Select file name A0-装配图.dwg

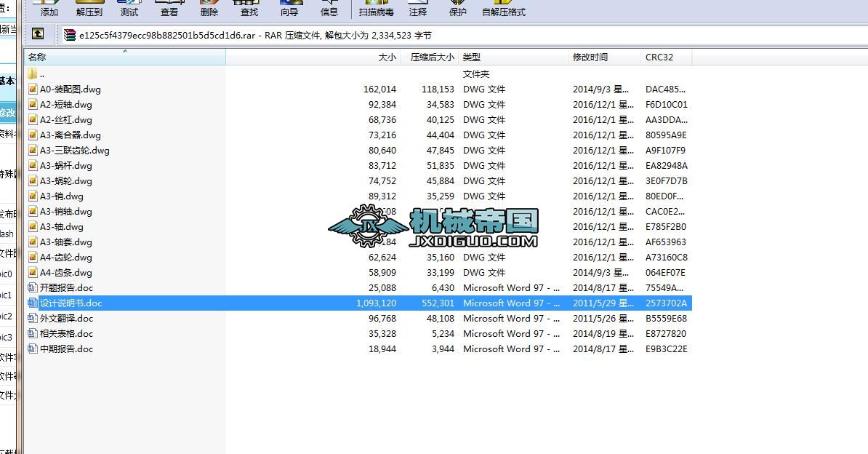tap(71, 89)
